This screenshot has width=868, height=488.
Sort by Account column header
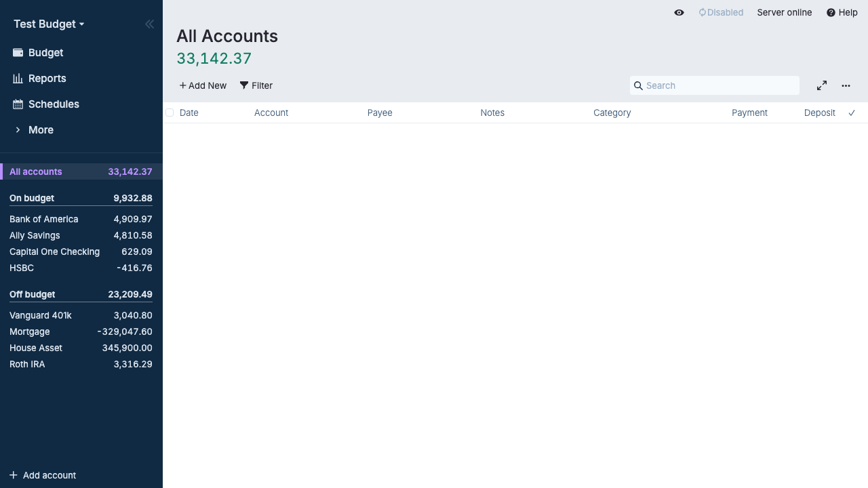coord(271,113)
